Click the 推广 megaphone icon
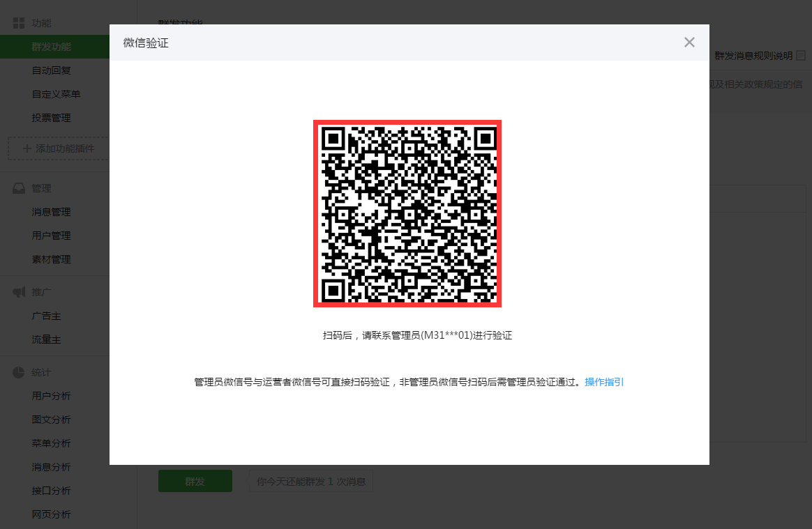812x529 pixels. click(x=19, y=291)
